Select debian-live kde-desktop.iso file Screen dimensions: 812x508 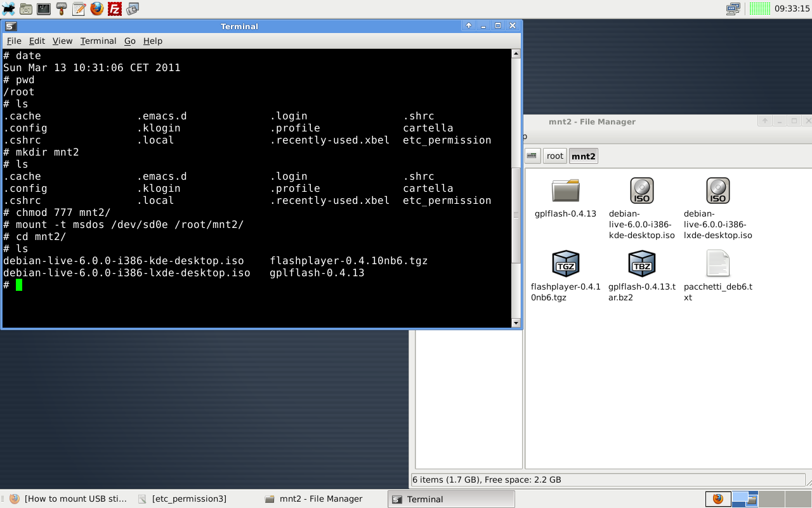click(641, 190)
